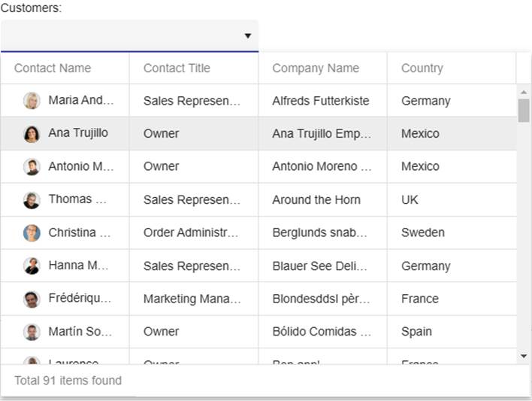Click the scrollbar down arrow

[524, 356]
